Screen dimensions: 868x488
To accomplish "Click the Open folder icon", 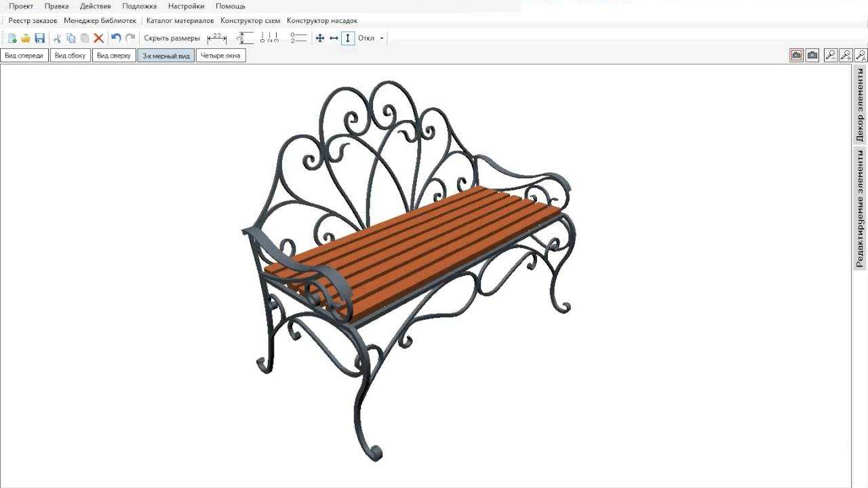I will [x=26, y=39].
